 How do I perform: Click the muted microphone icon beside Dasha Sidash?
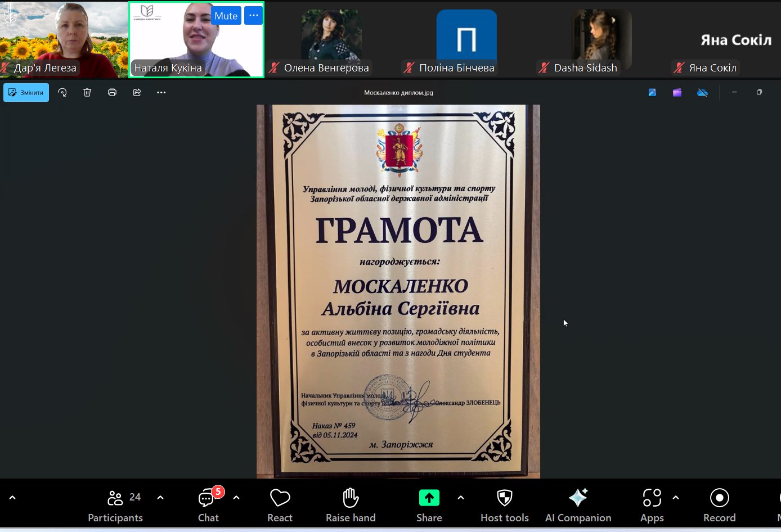click(x=544, y=68)
